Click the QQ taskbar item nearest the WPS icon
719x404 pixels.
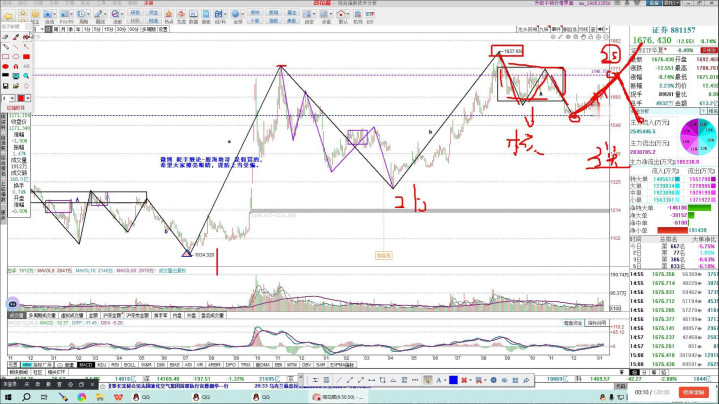click(142, 397)
